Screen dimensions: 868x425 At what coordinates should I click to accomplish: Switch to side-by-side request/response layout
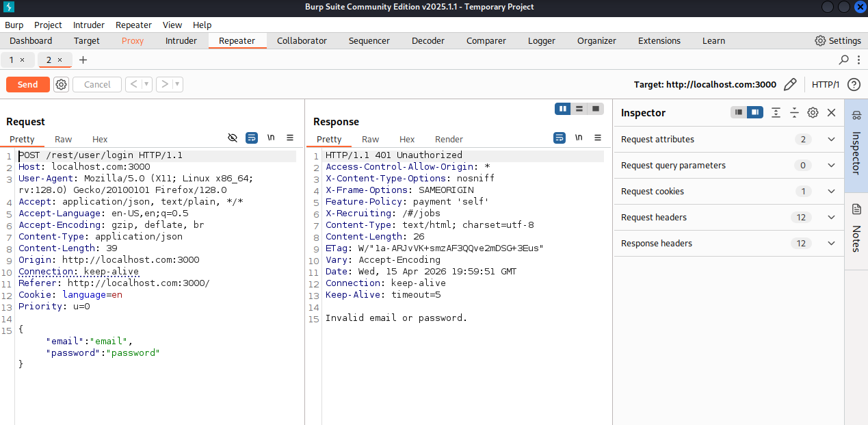[563, 108]
